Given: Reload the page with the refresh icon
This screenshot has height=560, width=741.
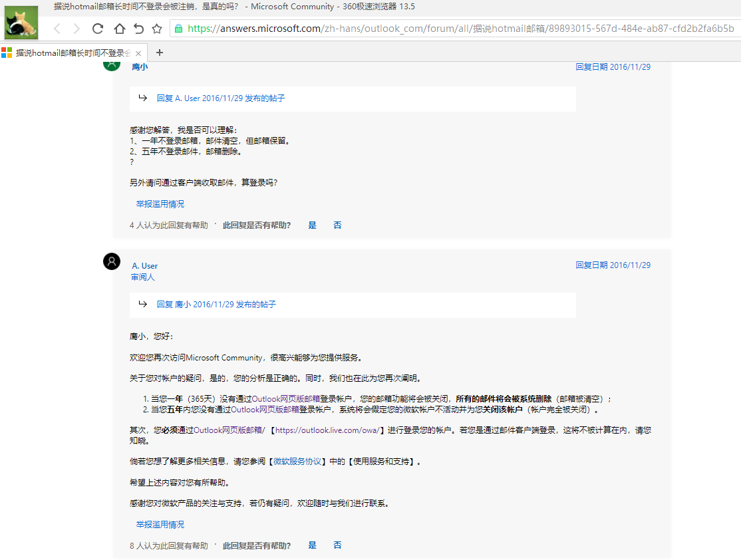Looking at the screenshot, I should [x=98, y=29].
